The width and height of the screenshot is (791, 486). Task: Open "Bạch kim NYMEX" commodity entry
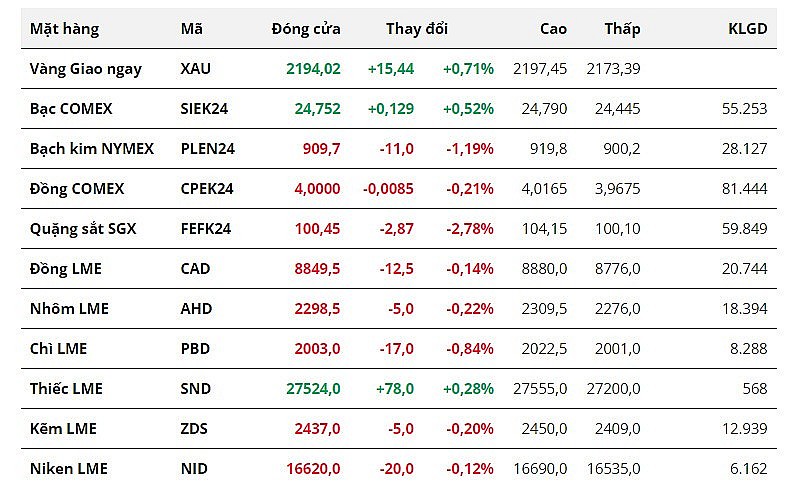click(92, 149)
